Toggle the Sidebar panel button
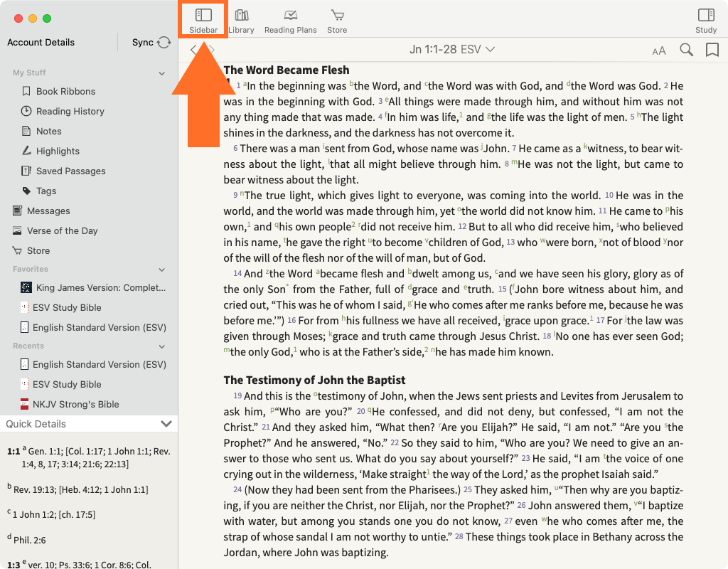Image resolution: width=728 pixels, height=569 pixels. click(203, 20)
